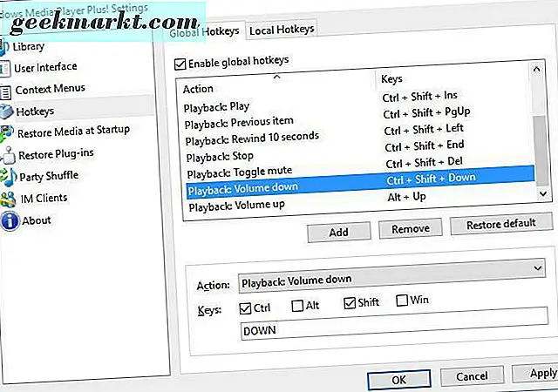The height and width of the screenshot is (392, 558).
Task: Disable the Enable global hotkeys checkbox
Action: (181, 62)
